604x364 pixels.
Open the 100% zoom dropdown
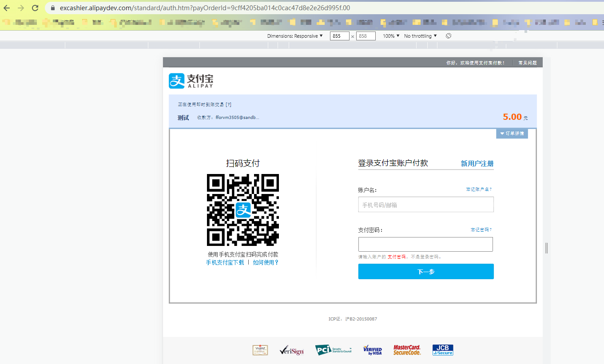(391, 36)
